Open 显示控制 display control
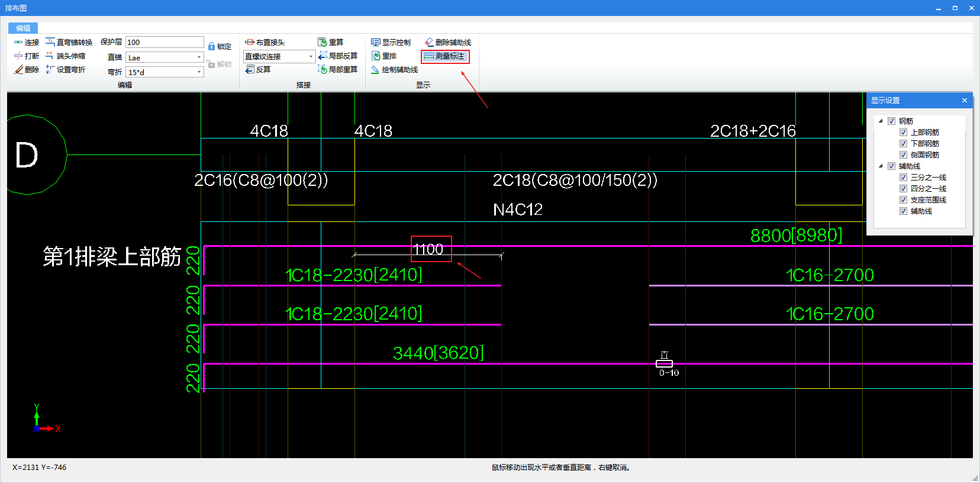Image resolution: width=980 pixels, height=483 pixels. point(391,43)
